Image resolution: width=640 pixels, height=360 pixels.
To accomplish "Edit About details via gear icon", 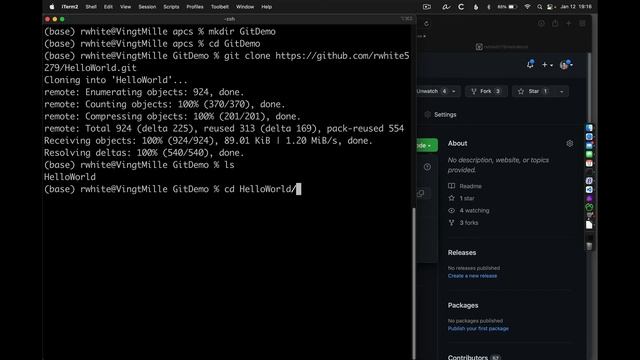I will (570, 143).
